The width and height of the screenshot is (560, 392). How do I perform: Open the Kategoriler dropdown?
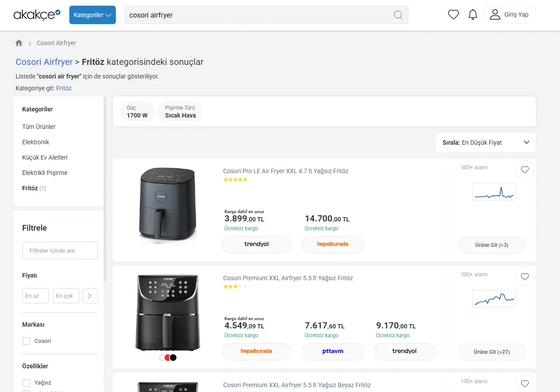[93, 15]
